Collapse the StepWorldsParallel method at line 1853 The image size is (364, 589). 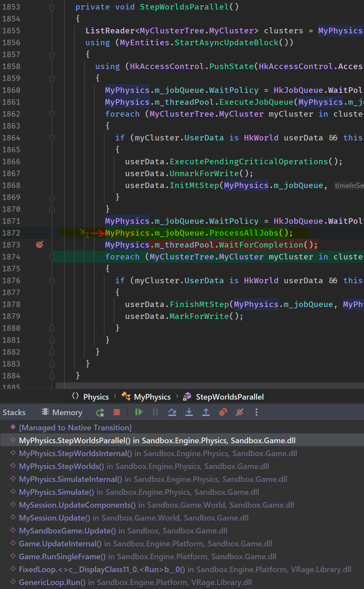(x=52, y=7)
